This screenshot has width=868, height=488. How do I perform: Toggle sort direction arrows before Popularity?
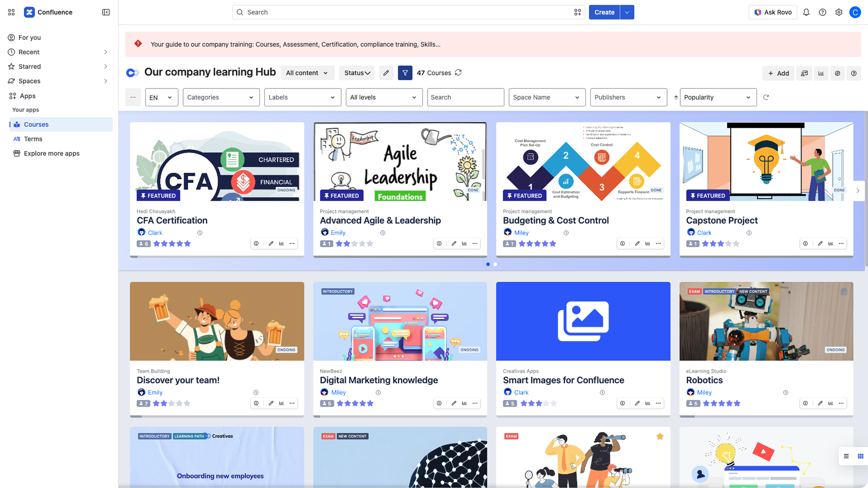pyautogui.click(x=676, y=97)
